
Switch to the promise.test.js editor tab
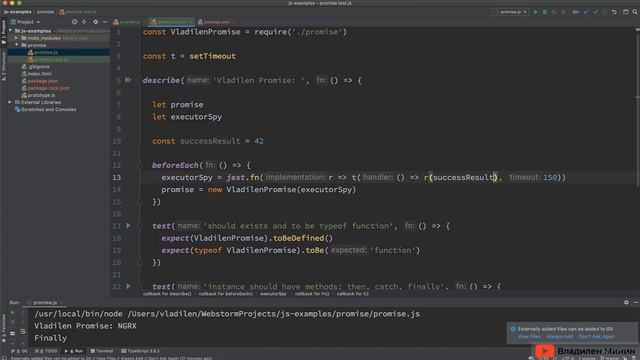pos(171,22)
